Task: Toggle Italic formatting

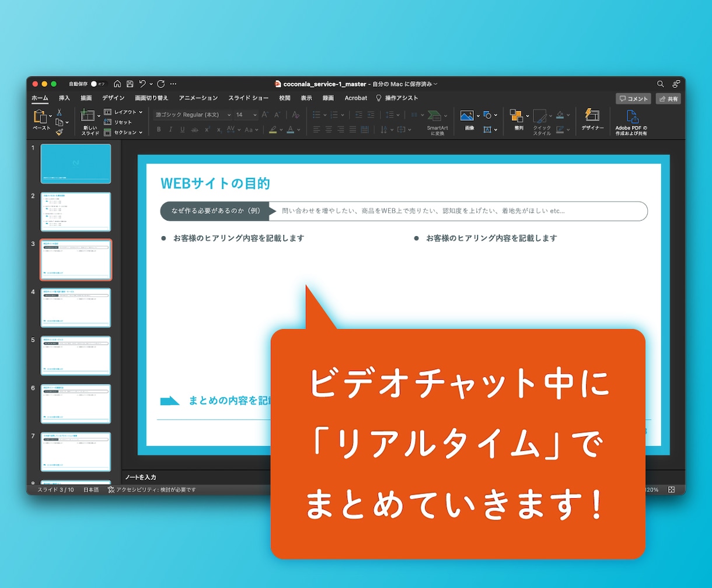Action: pyautogui.click(x=171, y=129)
